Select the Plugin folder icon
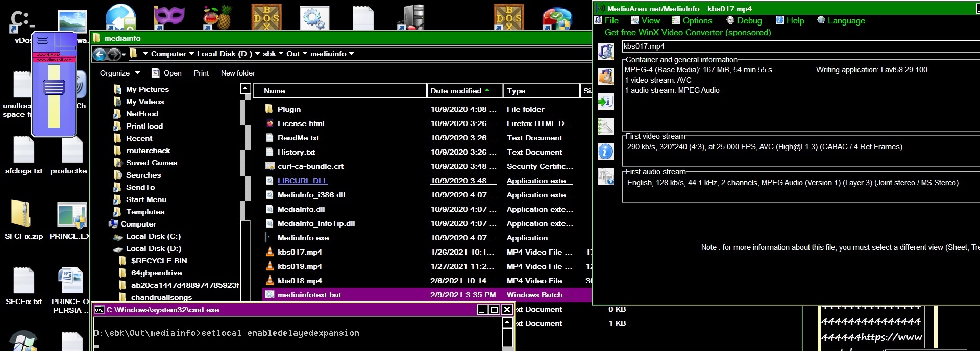The width and height of the screenshot is (980, 351). click(x=269, y=109)
